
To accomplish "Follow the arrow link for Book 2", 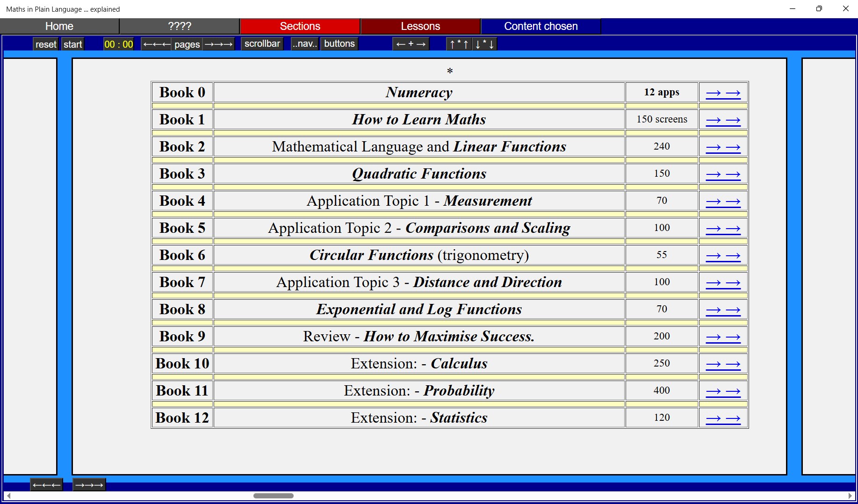I will [x=723, y=147].
